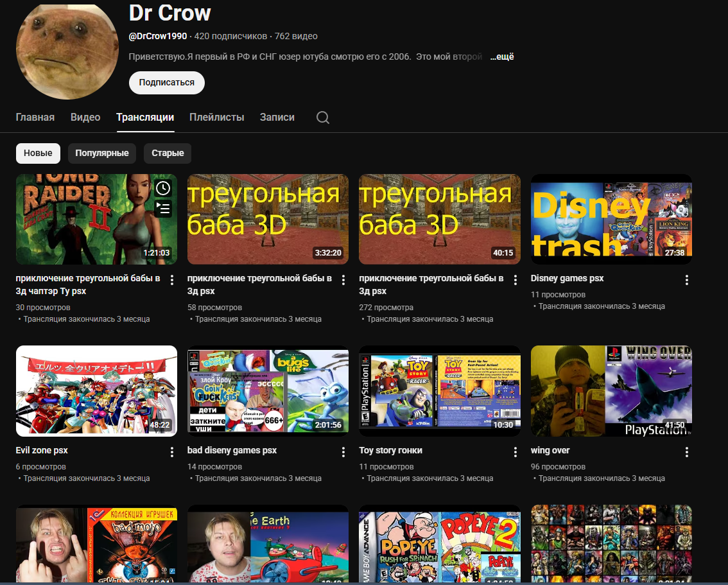Click the 6 просмотров view count
The image size is (728, 585).
click(x=41, y=467)
